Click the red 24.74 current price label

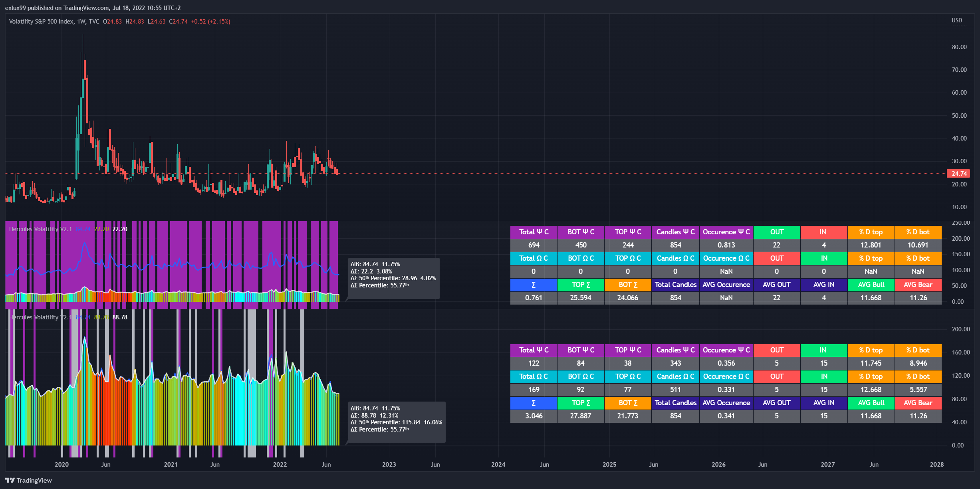coord(958,174)
